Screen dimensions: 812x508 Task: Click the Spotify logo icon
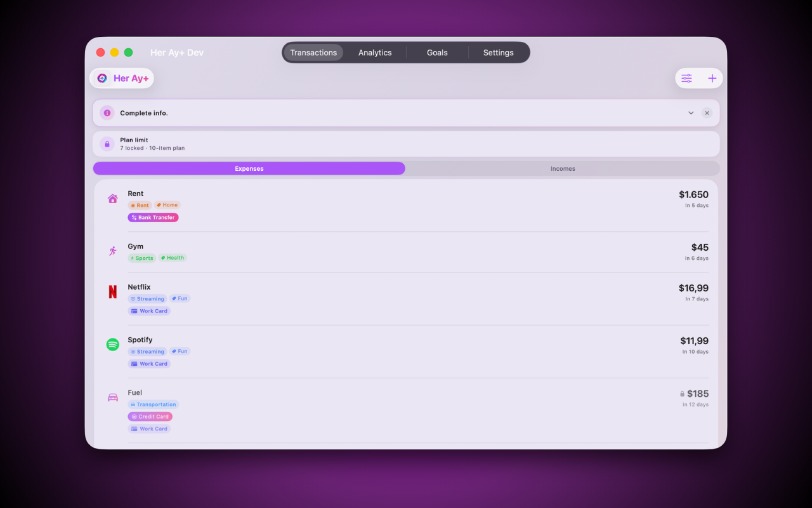click(x=113, y=344)
